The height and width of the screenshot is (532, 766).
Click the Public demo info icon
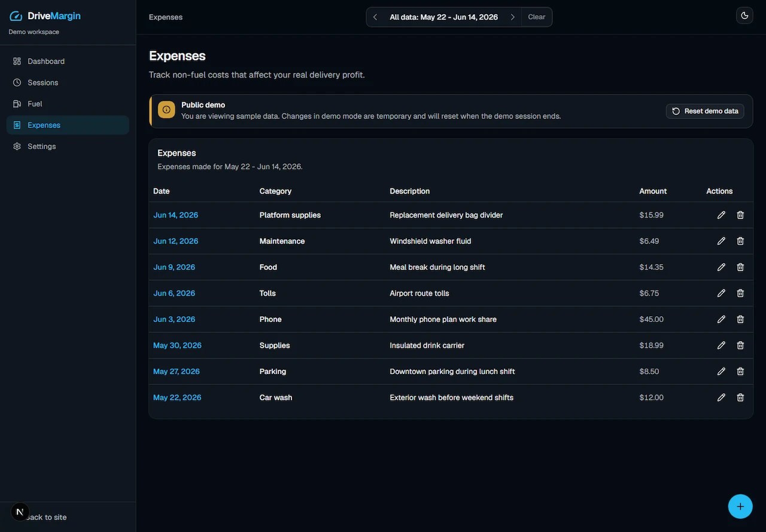[166, 110]
